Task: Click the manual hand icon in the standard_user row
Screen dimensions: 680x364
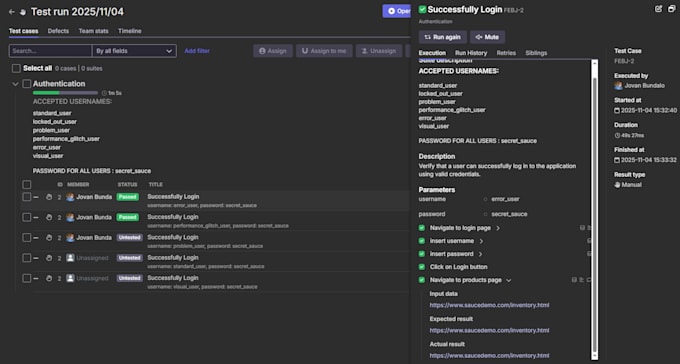Action: [x=49, y=258]
